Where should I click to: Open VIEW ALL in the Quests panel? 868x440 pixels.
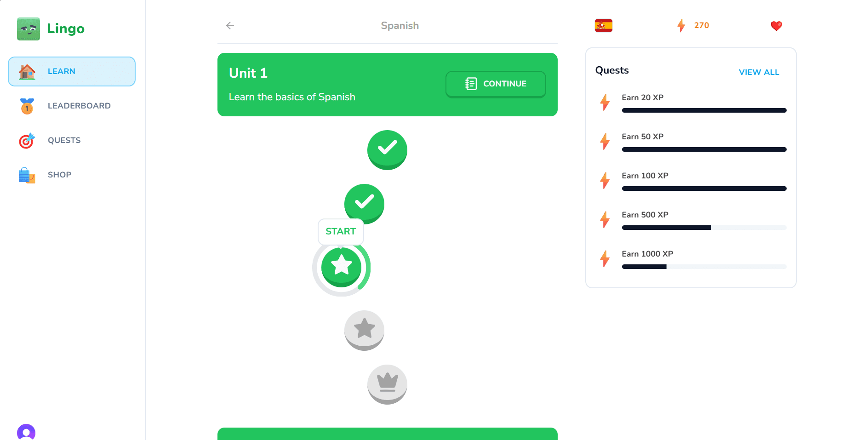pos(759,72)
